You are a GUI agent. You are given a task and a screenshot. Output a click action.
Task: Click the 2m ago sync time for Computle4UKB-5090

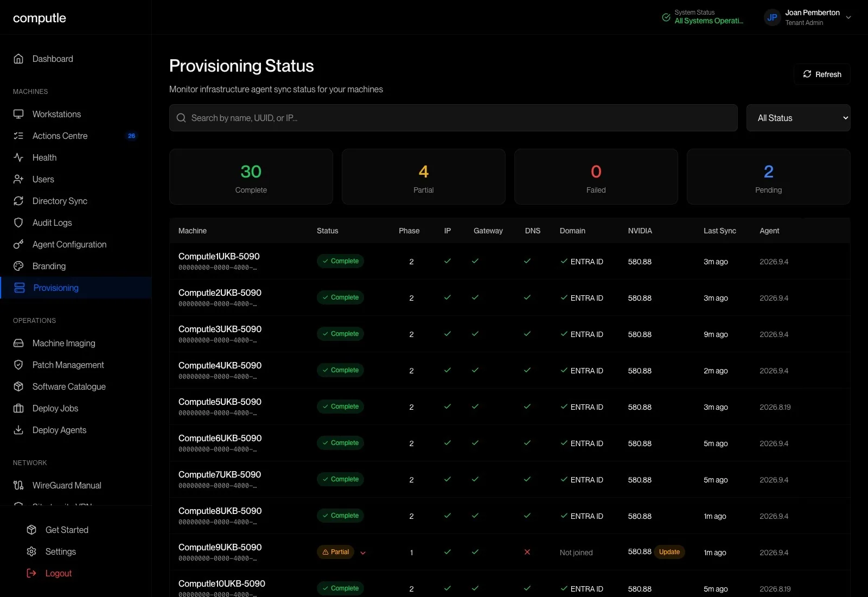click(x=716, y=371)
